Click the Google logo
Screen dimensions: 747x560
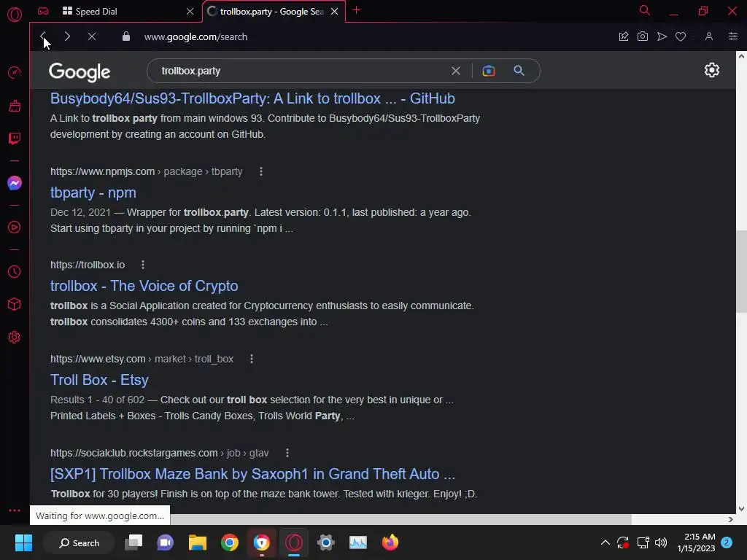point(80,72)
